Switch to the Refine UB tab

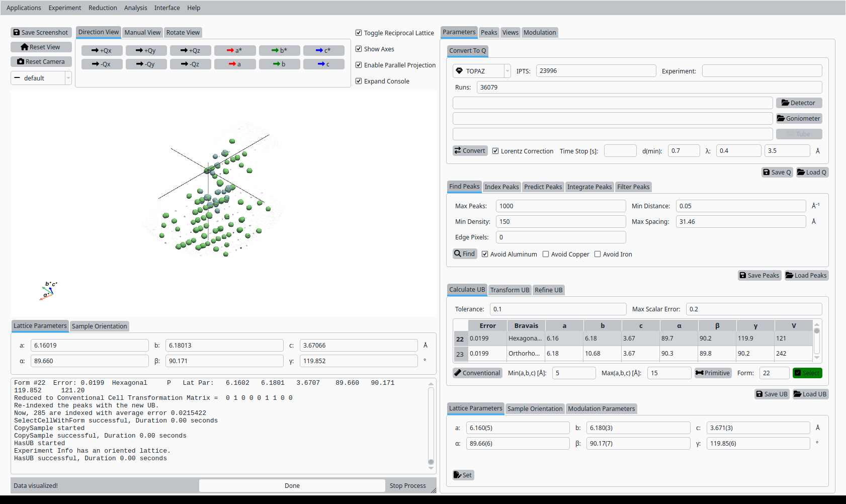[548, 290]
